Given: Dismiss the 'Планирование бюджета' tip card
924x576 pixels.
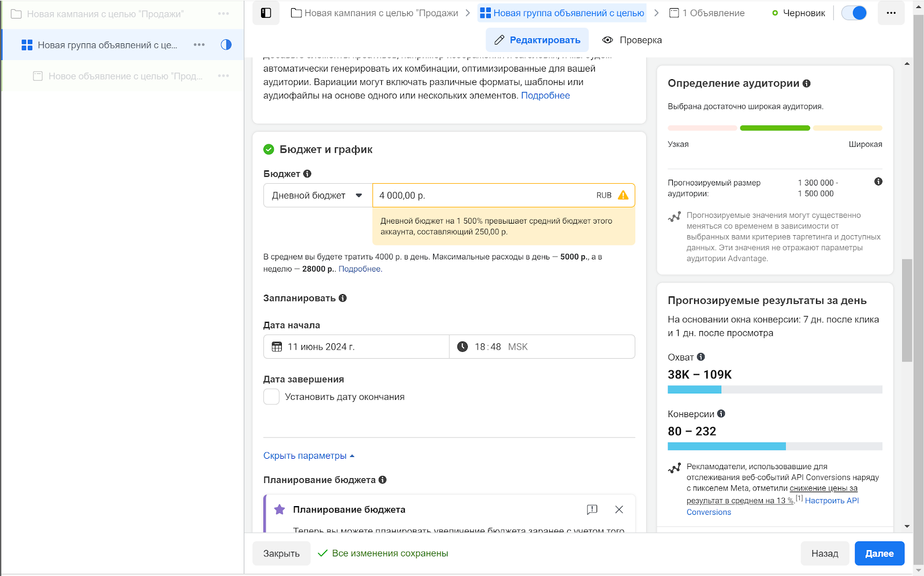Looking at the screenshot, I should [619, 510].
